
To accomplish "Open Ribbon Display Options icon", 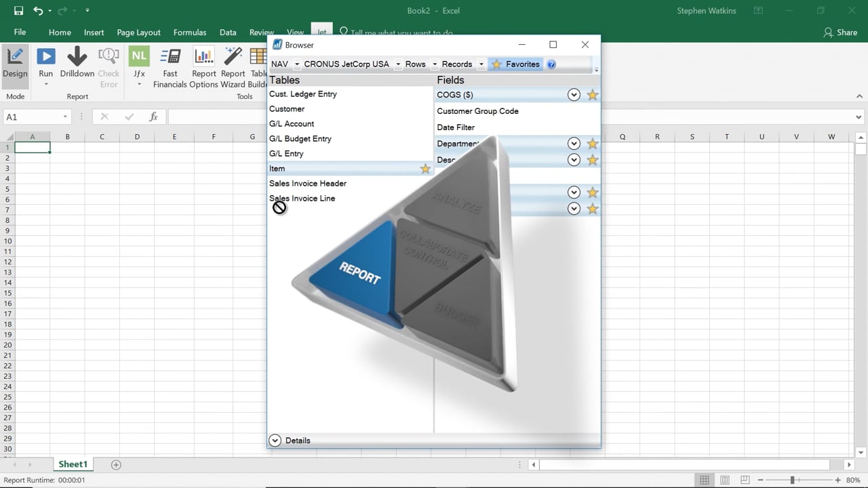I will (759, 11).
